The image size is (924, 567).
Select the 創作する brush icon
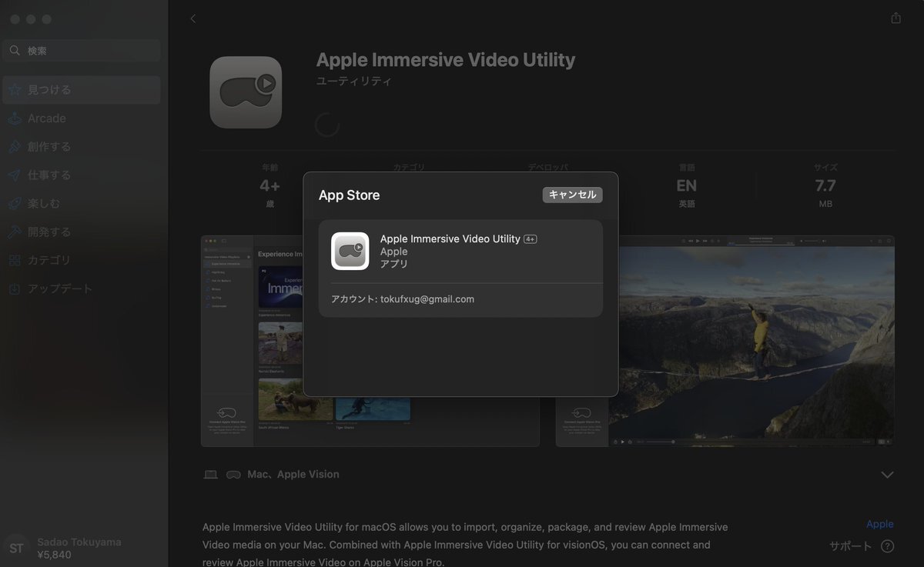(x=15, y=147)
